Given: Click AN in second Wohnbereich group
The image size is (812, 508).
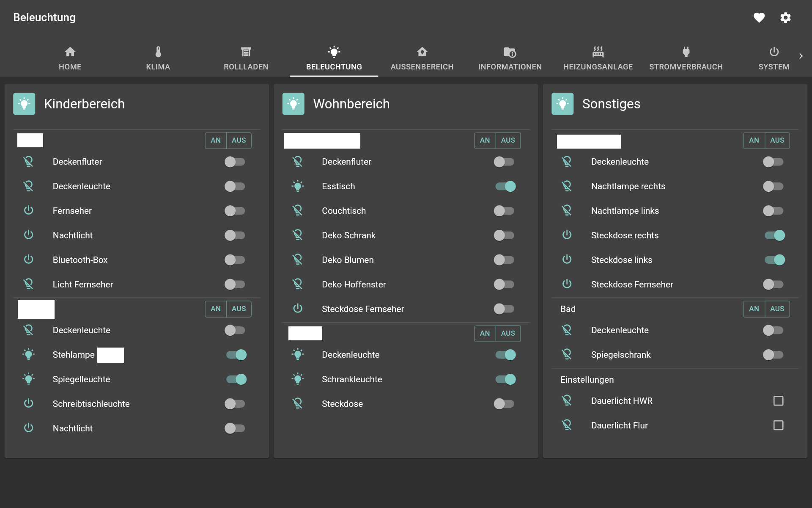Looking at the screenshot, I should tap(485, 334).
